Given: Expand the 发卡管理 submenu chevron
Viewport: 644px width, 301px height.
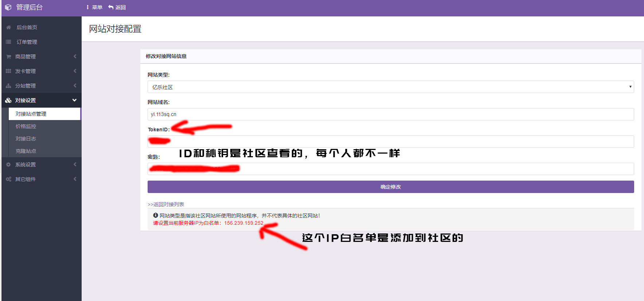Looking at the screenshot, I should coord(75,71).
